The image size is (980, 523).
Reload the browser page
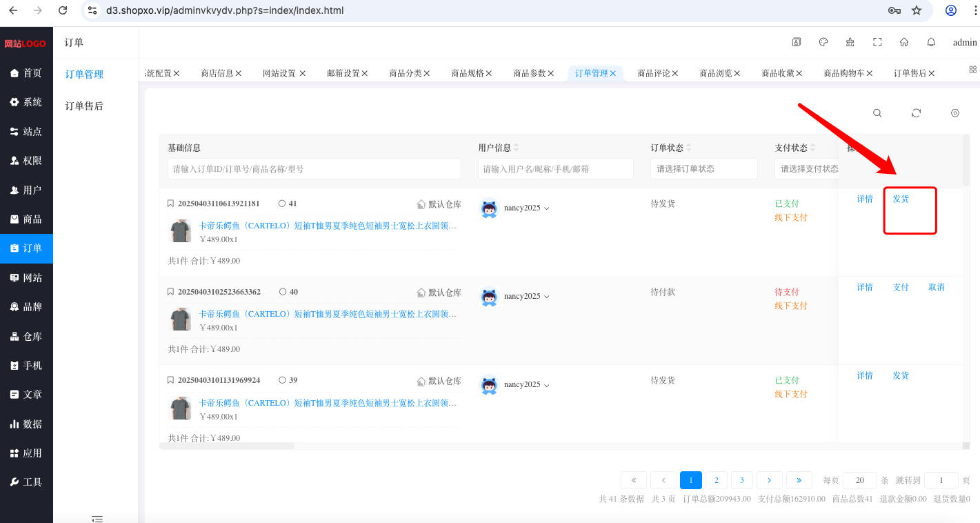(x=63, y=10)
